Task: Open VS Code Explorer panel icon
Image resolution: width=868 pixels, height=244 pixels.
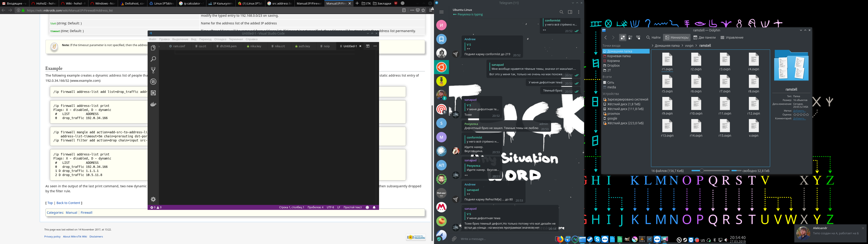Action: point(153,48)
